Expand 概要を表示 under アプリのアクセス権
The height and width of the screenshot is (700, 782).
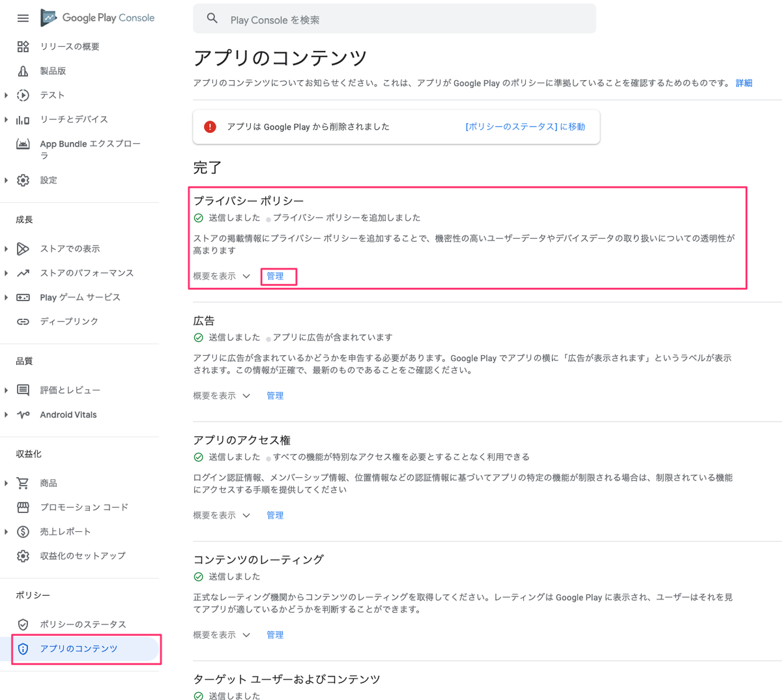[222, 516]
